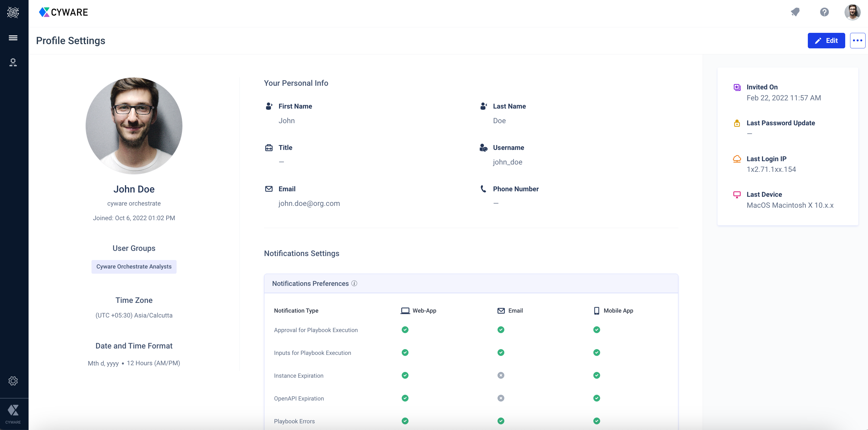Click the announcements megaphone icon
The width and height of the screenshot is (868, 430).
[795, 12]
